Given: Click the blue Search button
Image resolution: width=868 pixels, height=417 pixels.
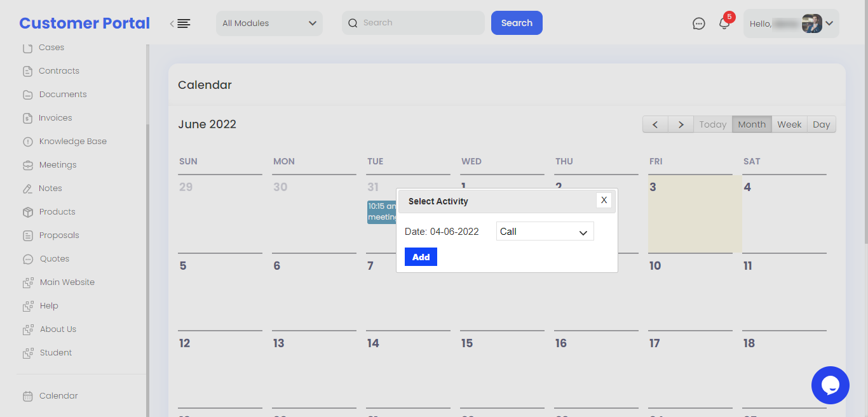Looking at the screenshot, I should tap(517, 23).
